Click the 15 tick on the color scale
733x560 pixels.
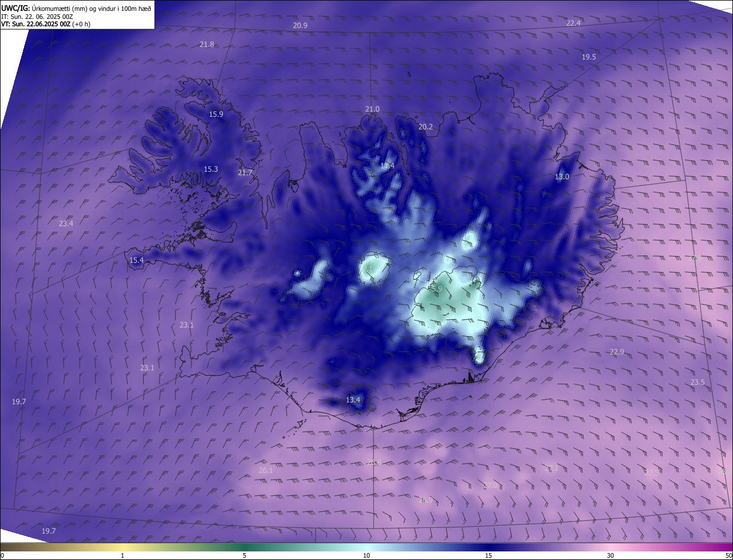(488, 556)
